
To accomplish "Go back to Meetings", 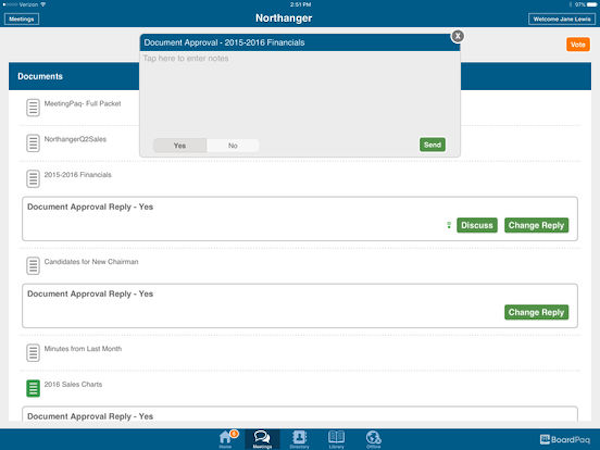I will click(x=21, y=19).
